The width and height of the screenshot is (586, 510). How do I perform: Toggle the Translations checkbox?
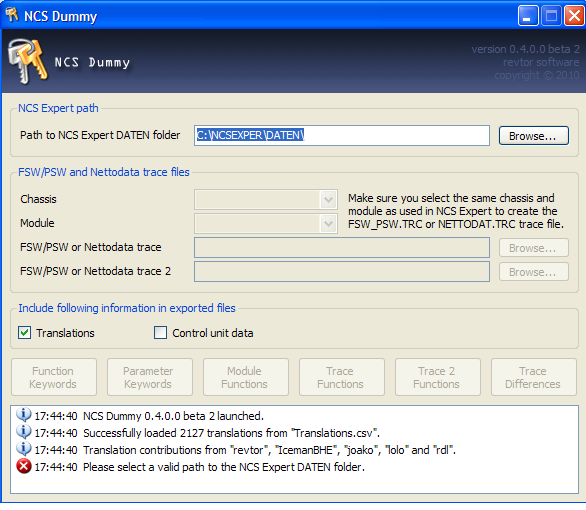(25, 333)
